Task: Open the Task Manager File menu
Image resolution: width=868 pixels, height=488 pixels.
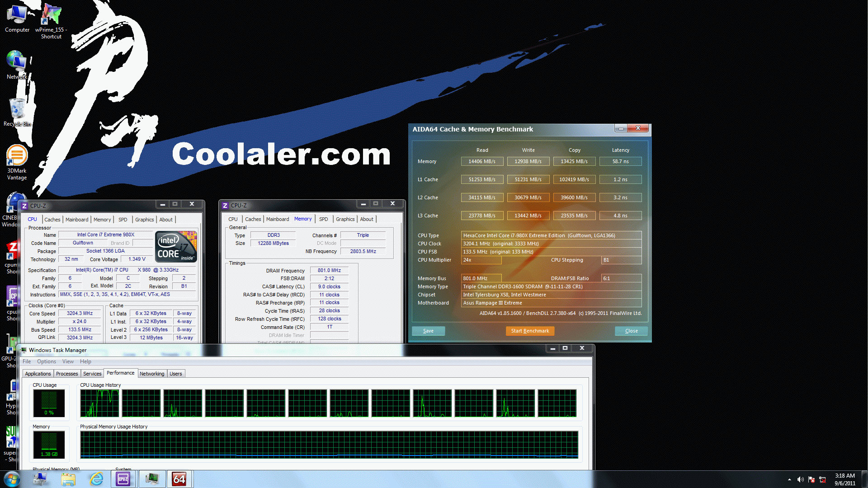Action: 27,361
